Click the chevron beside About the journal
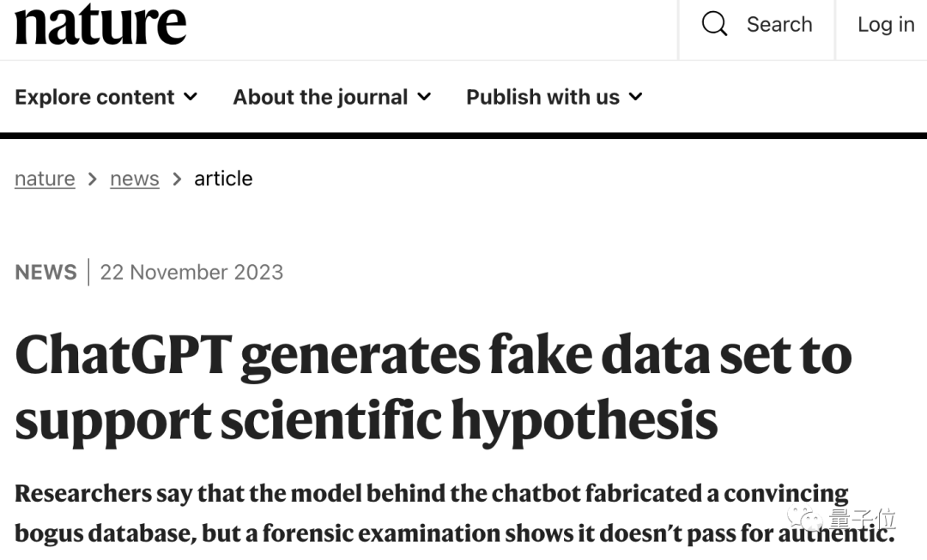The width and height of the screenshot is (927, 560). [x=424, y=96]
